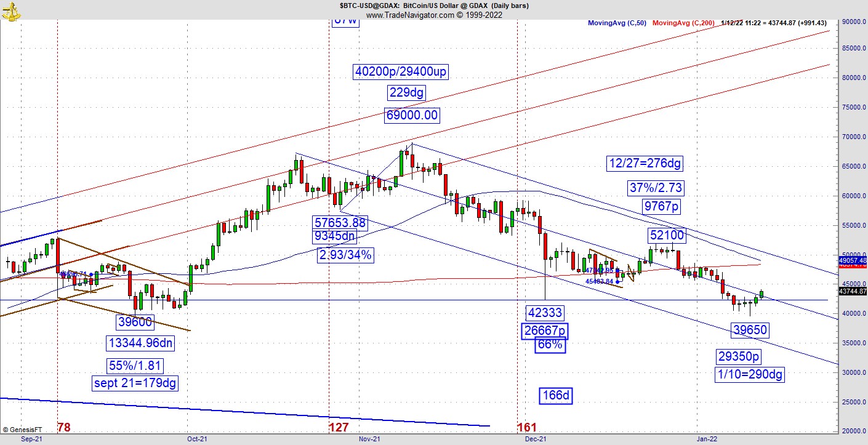868x445 pixels.
Task: Click the 2.93/34% annotation box
Action: (x=345, y=255)
